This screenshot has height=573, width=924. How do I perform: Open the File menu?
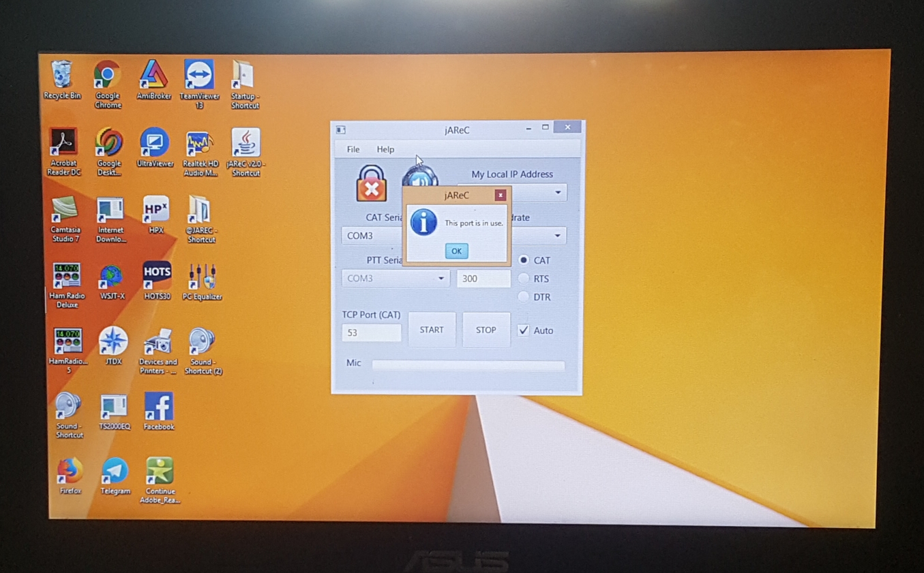coord(353,149)
